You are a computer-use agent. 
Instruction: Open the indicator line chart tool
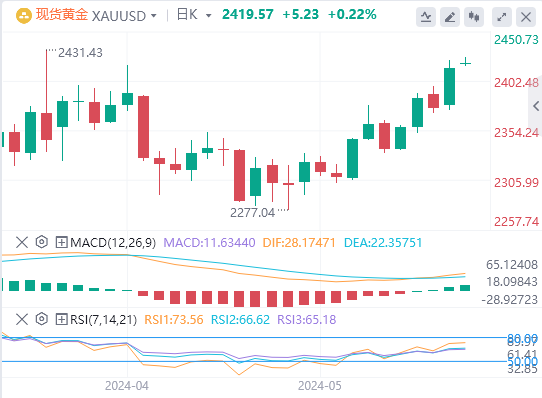pyautogui.click(x=426, y=17)
